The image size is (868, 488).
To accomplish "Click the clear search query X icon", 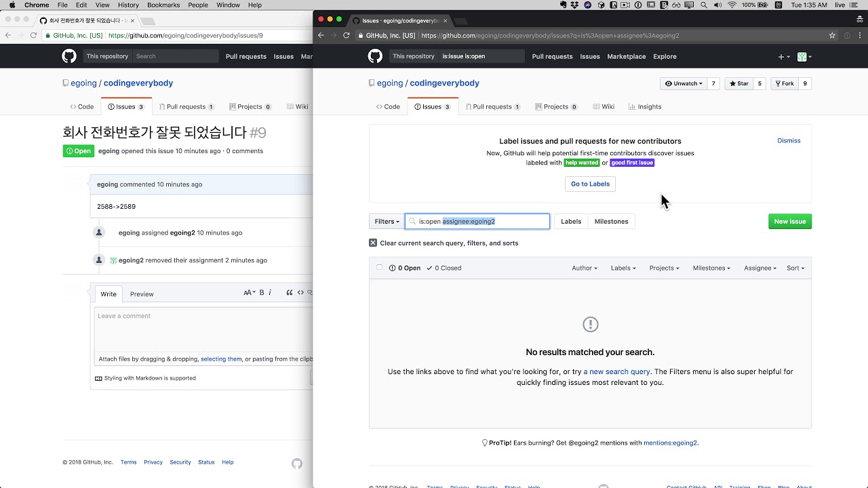I will point(373,243).
